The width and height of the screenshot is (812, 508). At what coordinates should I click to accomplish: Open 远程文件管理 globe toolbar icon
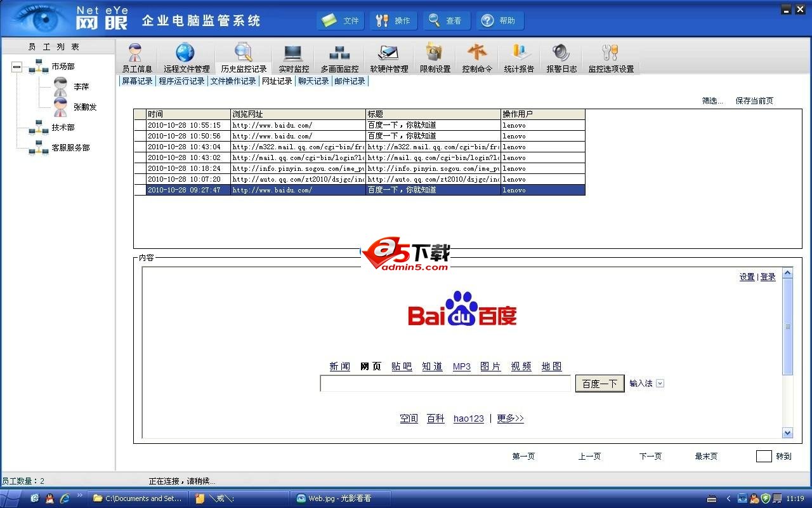pos(186,58)
